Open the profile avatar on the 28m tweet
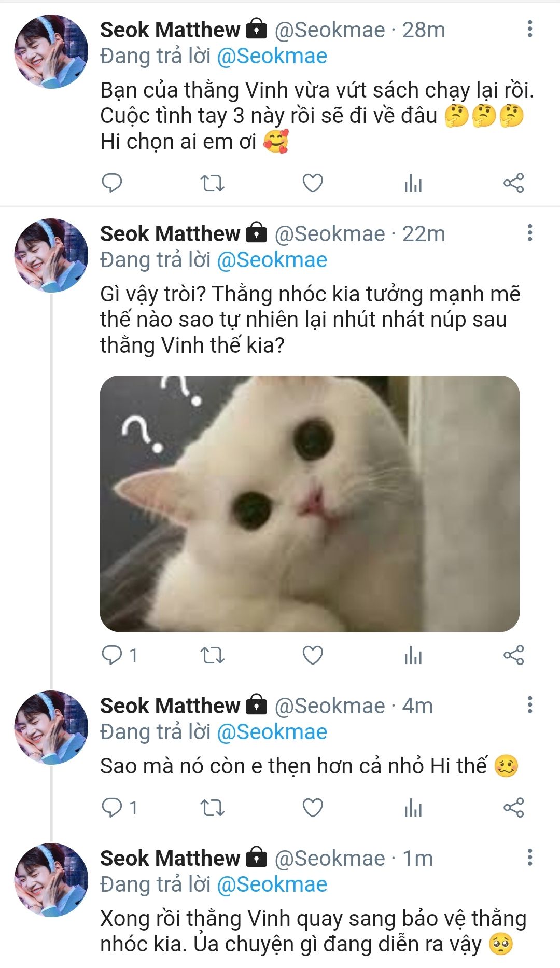 [51, 51]
